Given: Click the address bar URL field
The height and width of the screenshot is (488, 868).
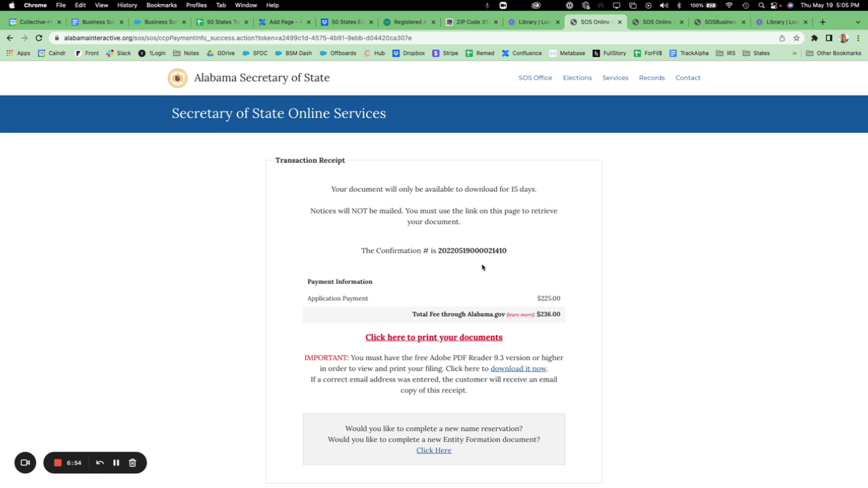Looking at the screenshot, I should click(x=414, y=38).
